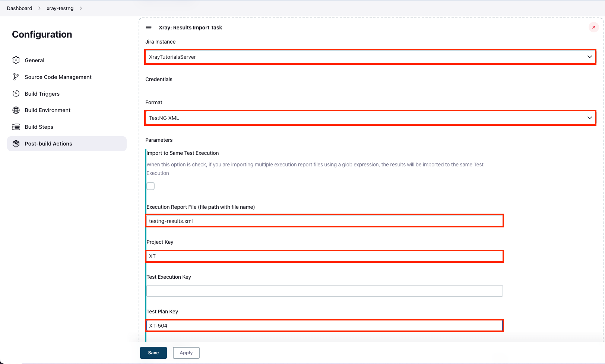Click the Project Key label
This screenshot has height=364, width=605.
pos(160,242)
